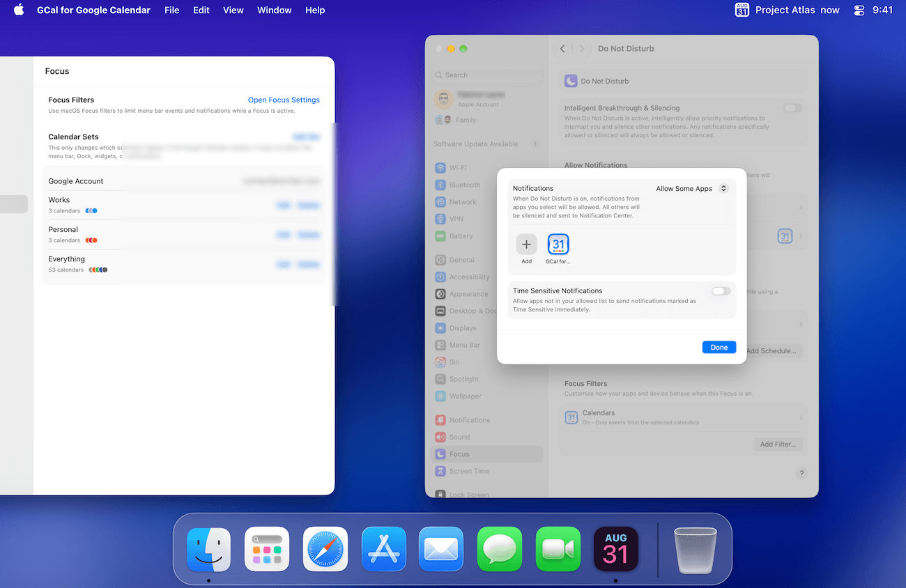This screenshot has width=906, height=588.
Task: Click the System Settings search field
Action: 487,75
